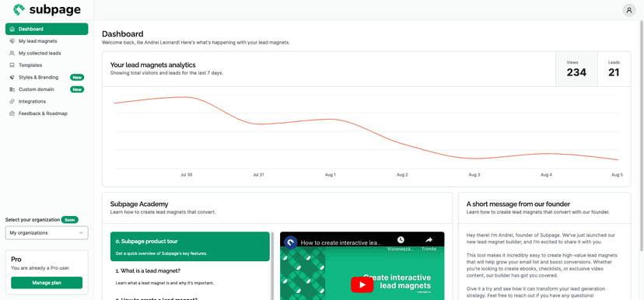Screen dimensions: 644x300
Task: Click the 'Jul 30' chart axis label
Action: (x=186, y=175)
